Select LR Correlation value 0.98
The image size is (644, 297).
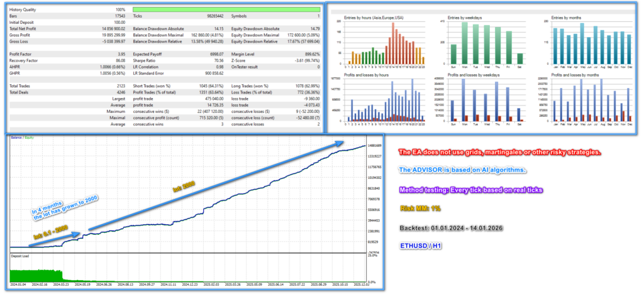coord(220,67)
